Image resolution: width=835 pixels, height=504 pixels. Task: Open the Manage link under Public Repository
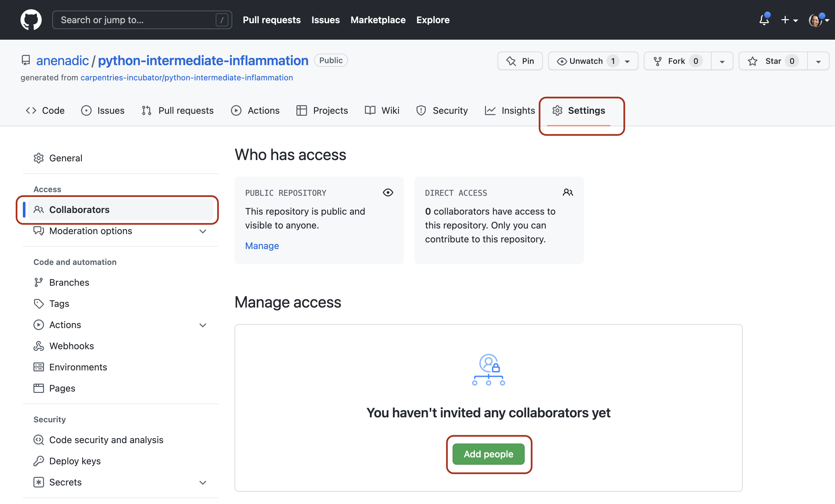tap(262, 246)
